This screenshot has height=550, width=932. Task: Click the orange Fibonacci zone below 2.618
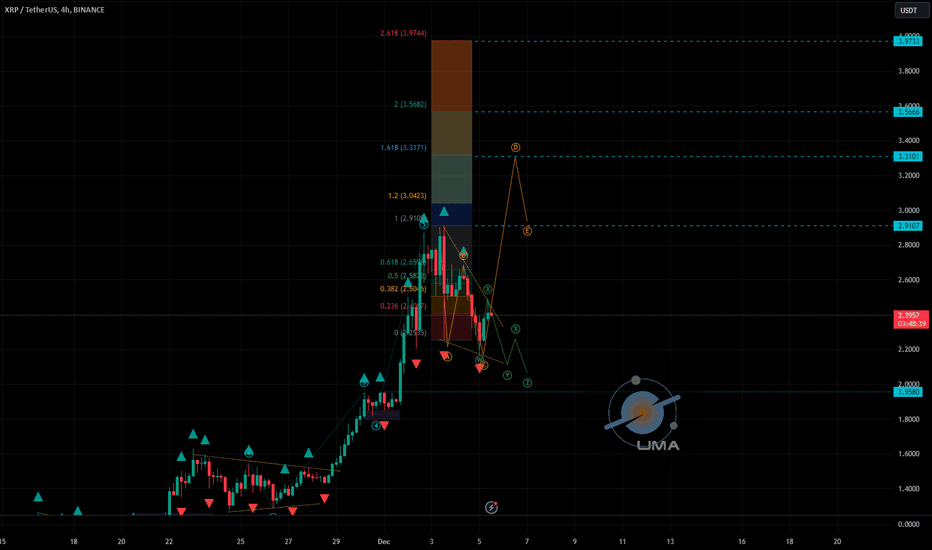(x=451, y=76)
